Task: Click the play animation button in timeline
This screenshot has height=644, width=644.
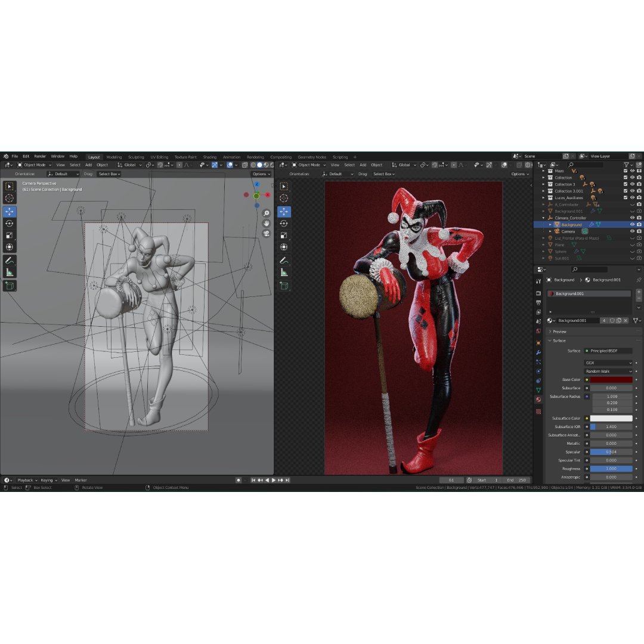Action: click(274, 480)
